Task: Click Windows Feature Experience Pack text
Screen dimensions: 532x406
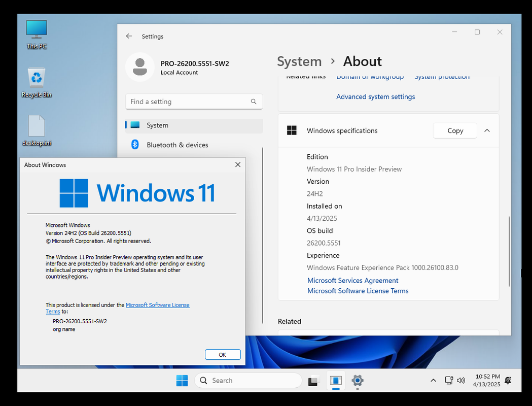Action: (382, 267)
